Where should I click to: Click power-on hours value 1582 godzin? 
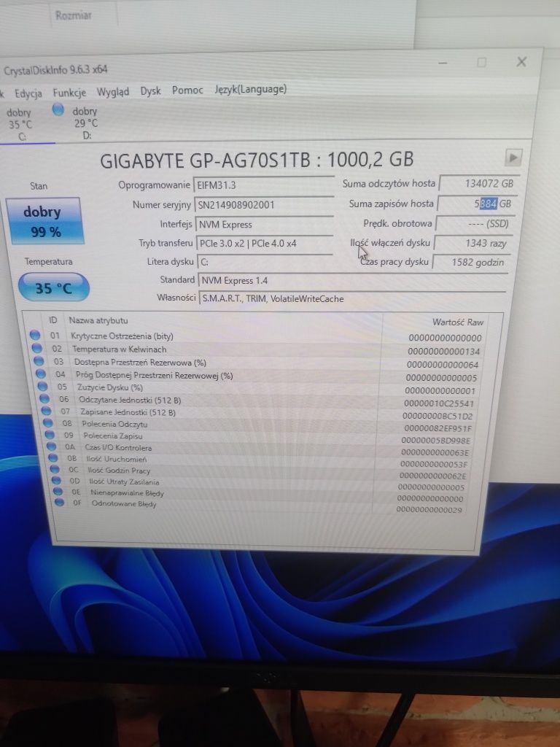click(470, 262)
